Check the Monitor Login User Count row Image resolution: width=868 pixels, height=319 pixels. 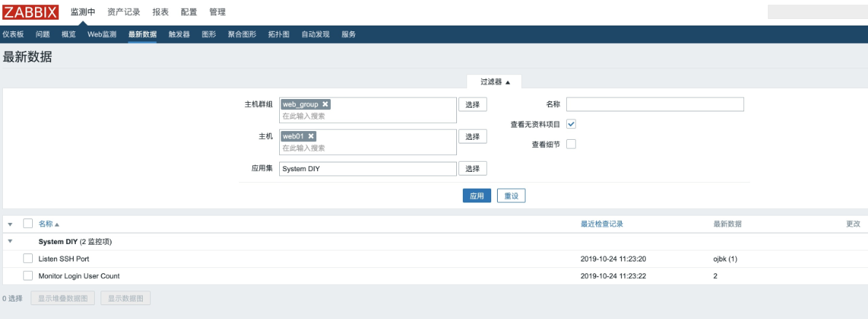(x=28, y=276)
